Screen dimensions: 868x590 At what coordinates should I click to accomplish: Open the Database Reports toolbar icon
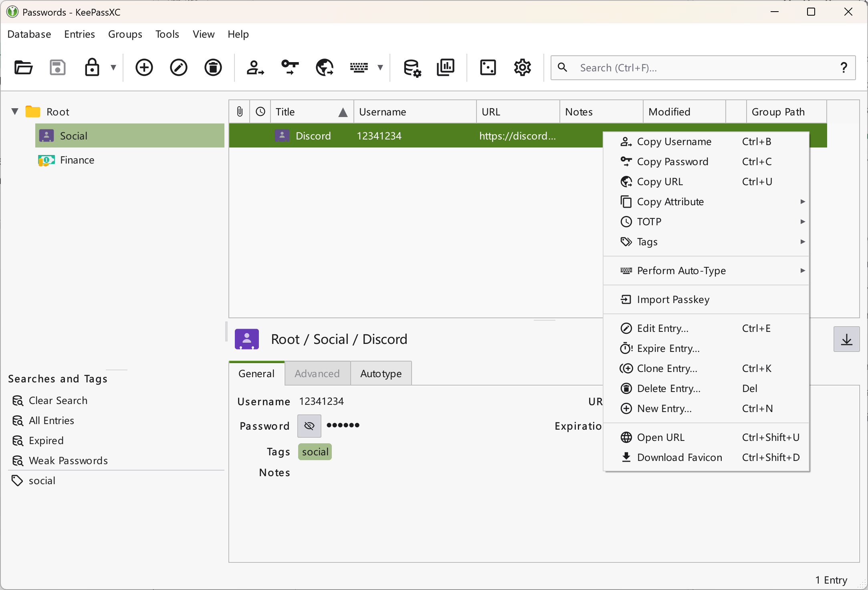(446, 67)
